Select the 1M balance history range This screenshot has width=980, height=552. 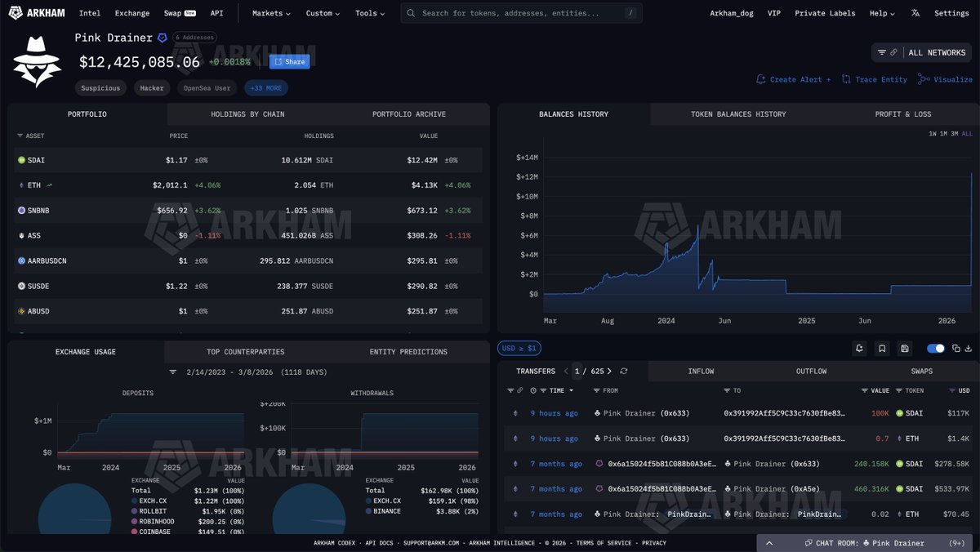tap(943, 133)
